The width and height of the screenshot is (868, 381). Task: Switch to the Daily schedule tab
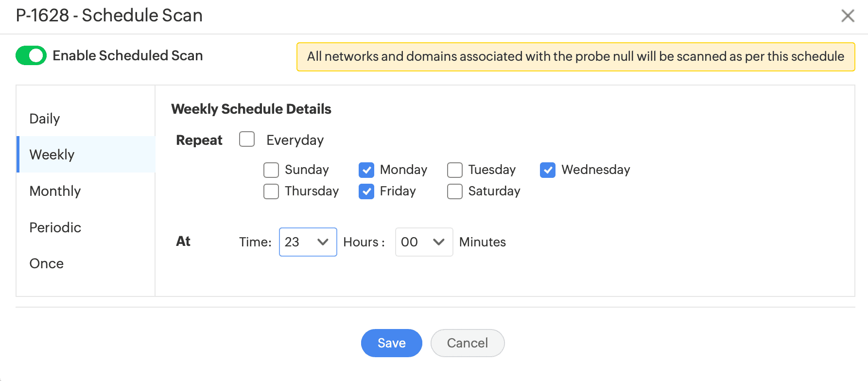point(45,119)
